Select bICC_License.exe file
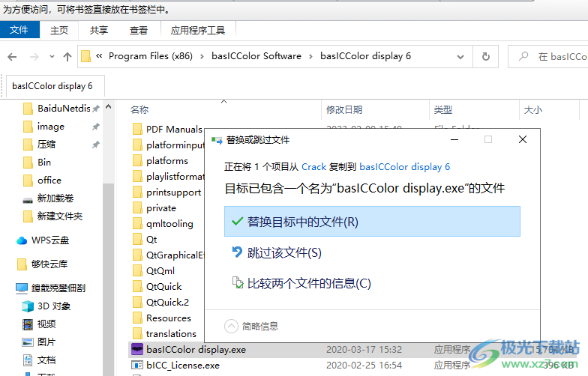 183,366
